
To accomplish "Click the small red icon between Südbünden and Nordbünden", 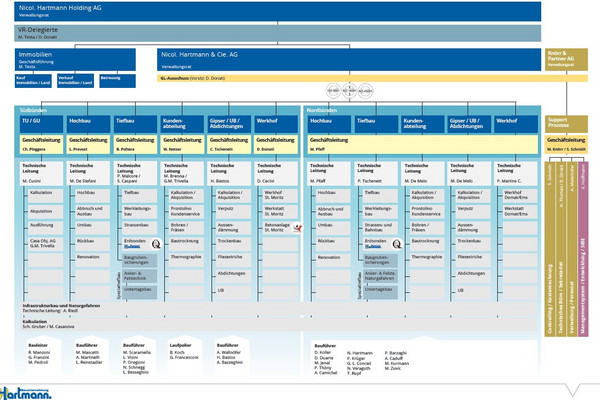I will point(299,229).
